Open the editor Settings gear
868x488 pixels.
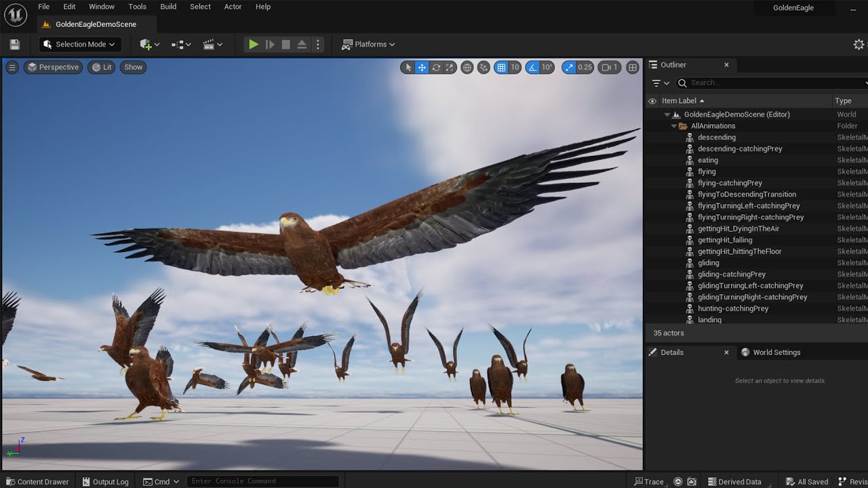click(x=859, y=45)
